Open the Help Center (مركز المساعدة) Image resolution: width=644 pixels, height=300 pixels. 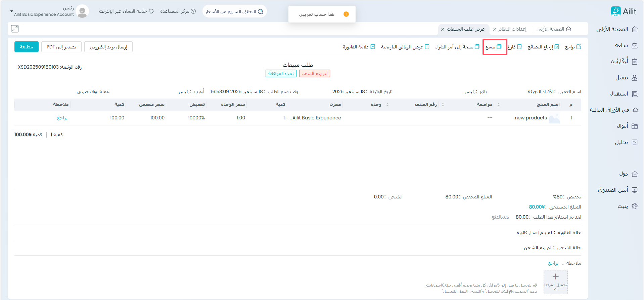point(178,11)
